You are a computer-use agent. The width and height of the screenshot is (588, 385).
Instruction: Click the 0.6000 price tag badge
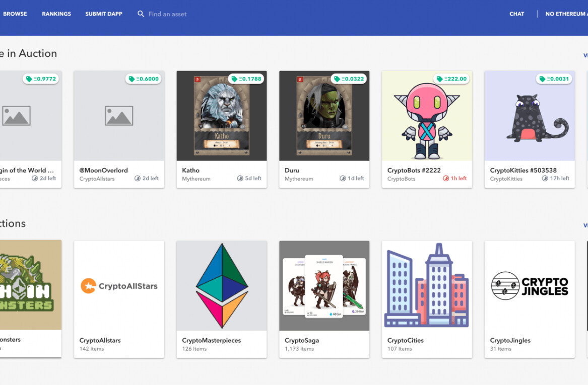[x=144, y=79]
